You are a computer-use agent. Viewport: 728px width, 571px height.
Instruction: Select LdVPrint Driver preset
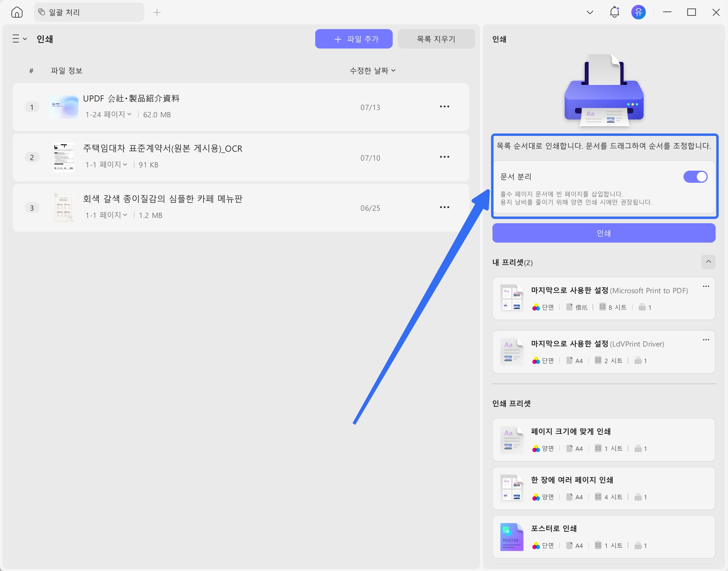click(604, 352)
